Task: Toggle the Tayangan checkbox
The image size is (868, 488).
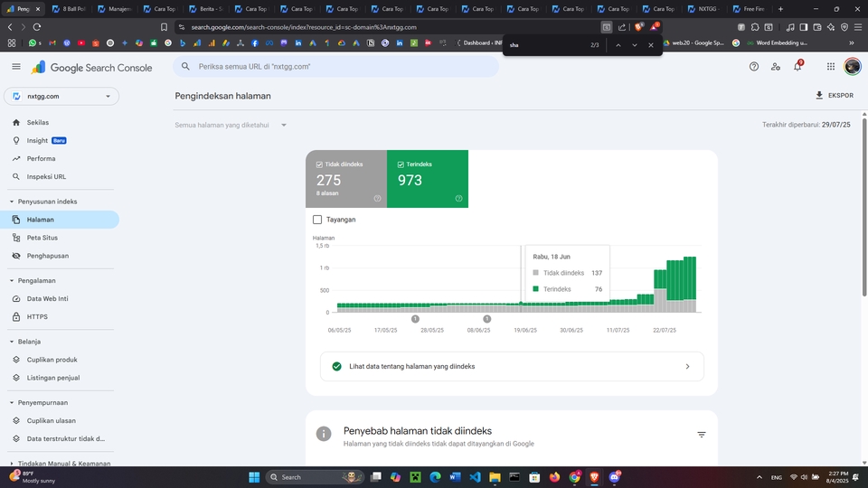Action: coord(317,220)
